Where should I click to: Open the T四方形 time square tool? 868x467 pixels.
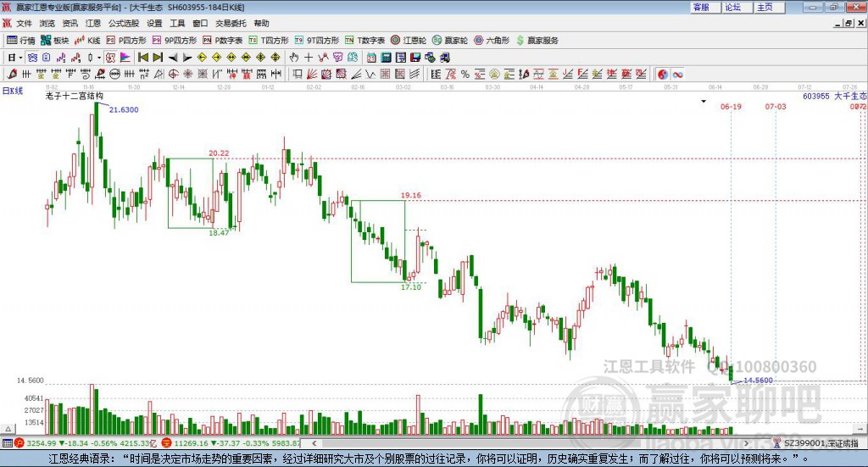click(x=269, y=41)
